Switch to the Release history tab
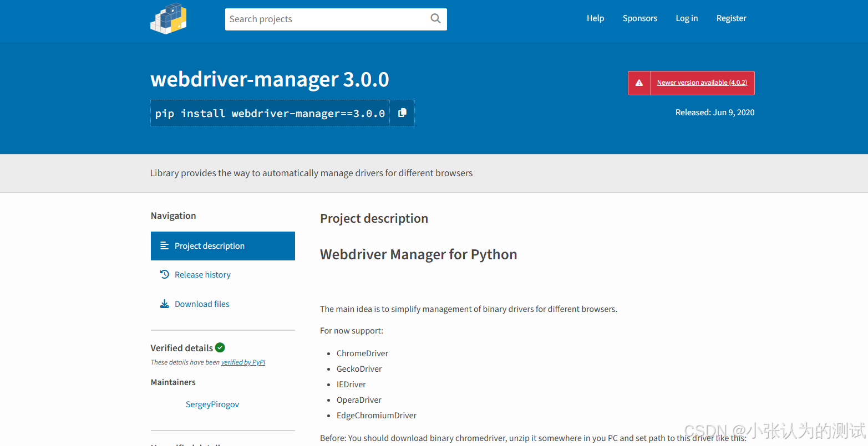 [223, 275]
